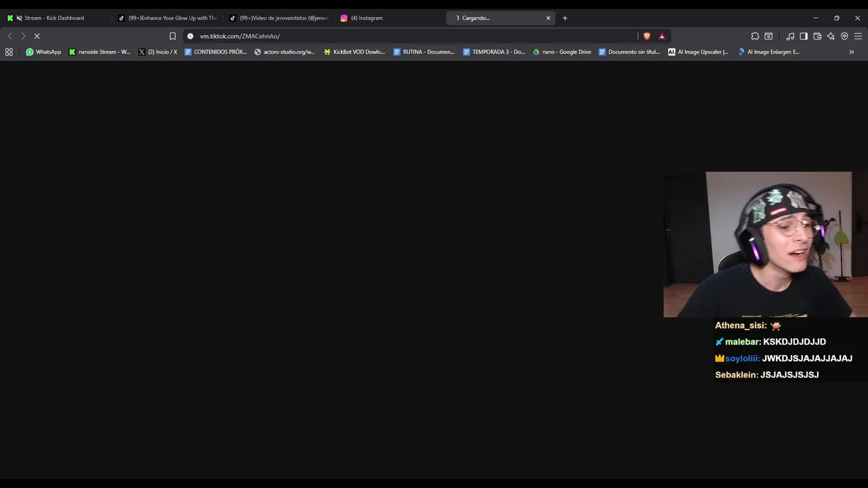This screenshot has height=488, width=868.
Task: Switch to Enhance Your Glow Up TikTok tab
Action: 167,18
